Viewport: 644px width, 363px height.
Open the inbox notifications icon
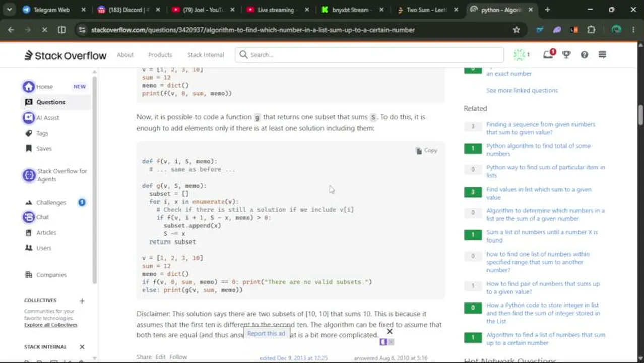click(548, 54)
